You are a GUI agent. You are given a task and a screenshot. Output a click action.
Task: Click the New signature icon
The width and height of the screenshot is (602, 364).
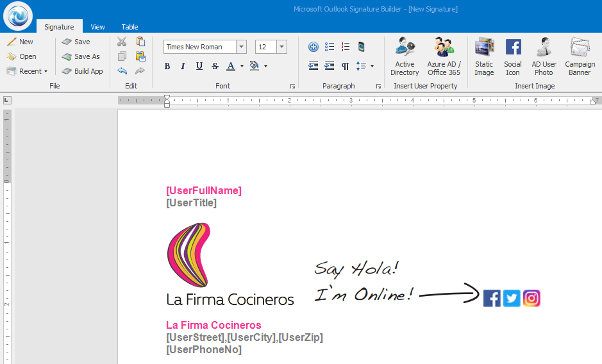pos(12,42)
